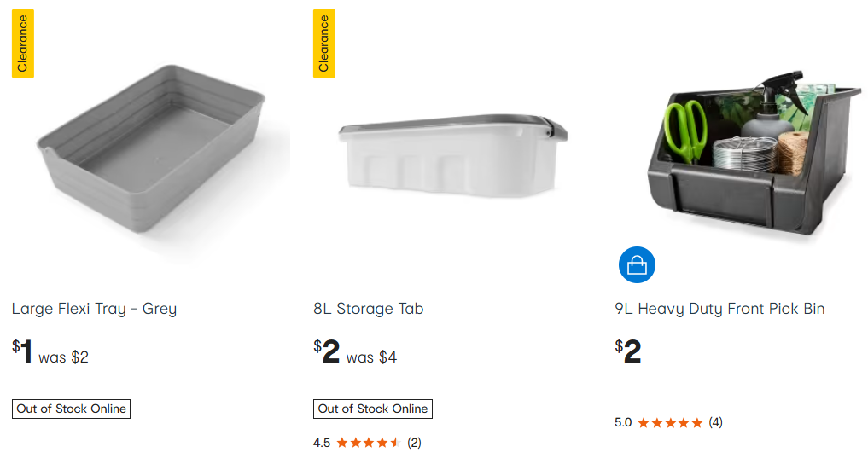Image resolution: width=868 pixels, height=464 pixels.
Task: Click the was $2 price text
Action: point(63,357)
